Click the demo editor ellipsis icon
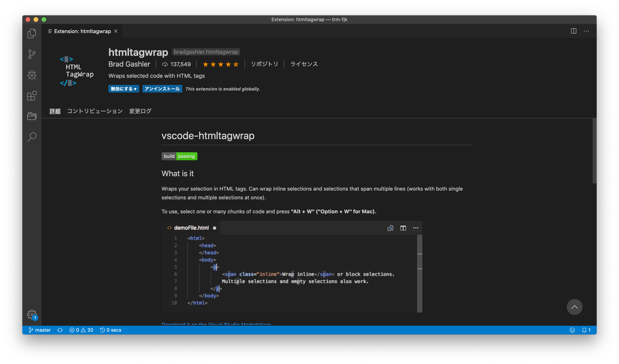 click(416, 228)
